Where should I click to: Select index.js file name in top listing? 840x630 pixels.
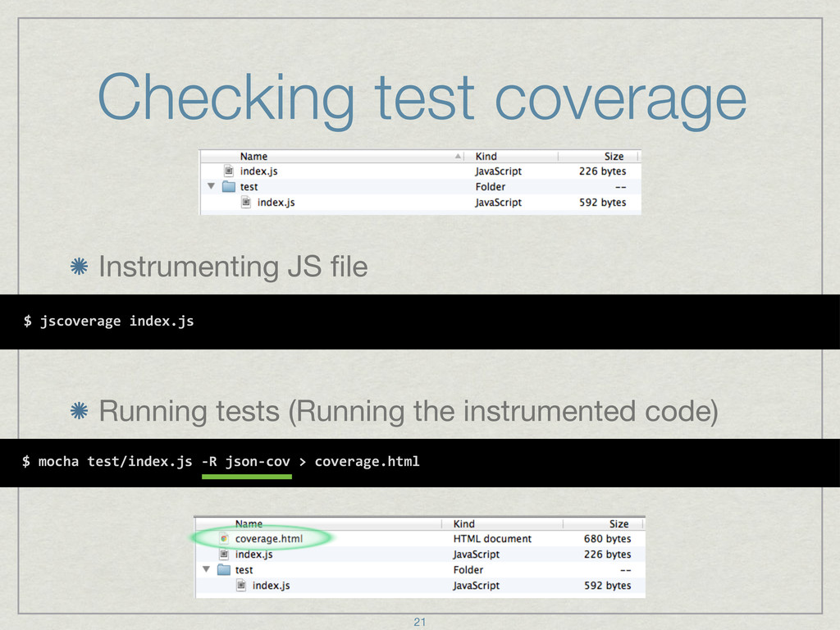[x=258, y=171]
